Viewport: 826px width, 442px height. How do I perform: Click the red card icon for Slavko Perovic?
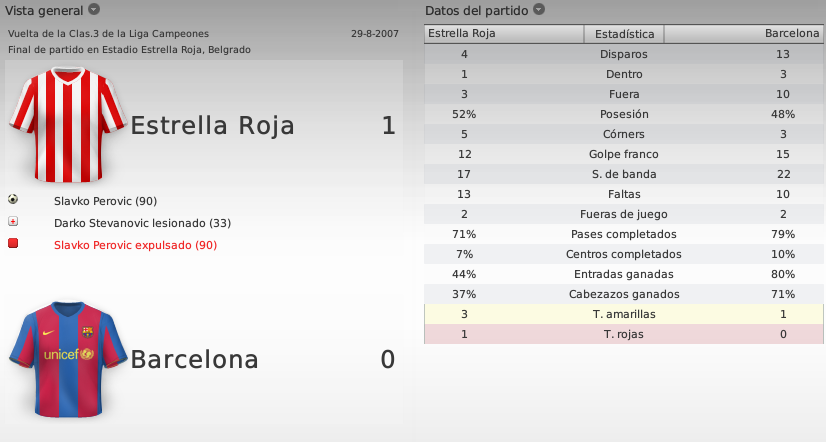13,243
